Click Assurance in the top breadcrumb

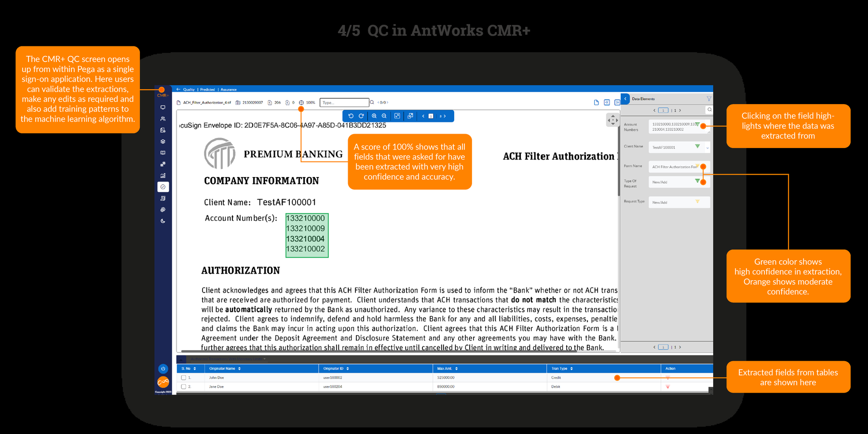click(229, 89)
